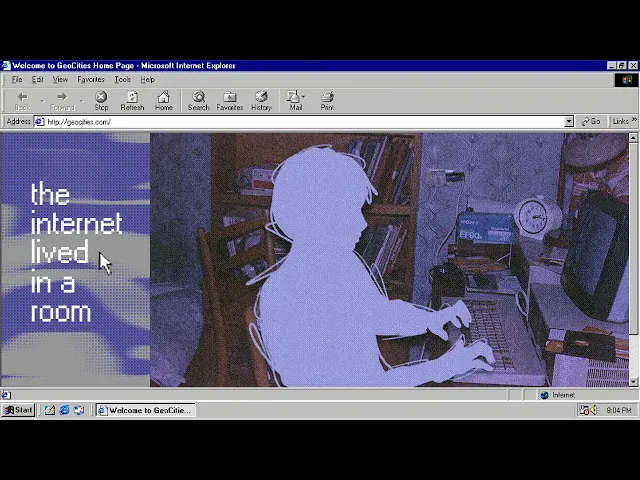Launch Internet Explorer from quick launch
Viewport: 640px width, 480px height.
point(64,410)
